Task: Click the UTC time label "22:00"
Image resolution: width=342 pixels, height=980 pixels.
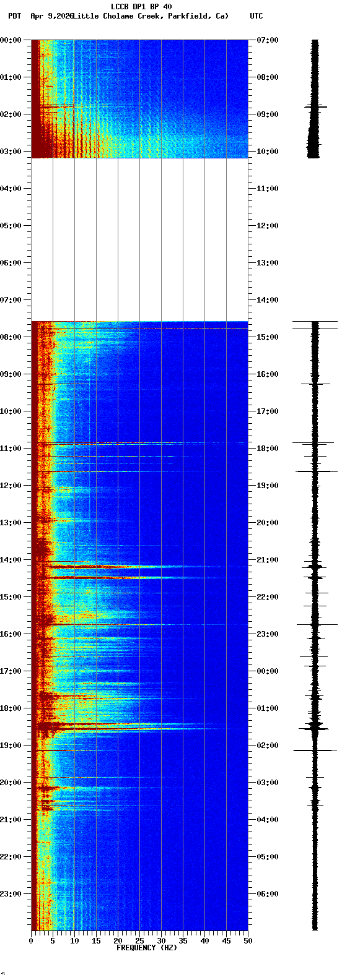Action: click(x=268, y=597)
